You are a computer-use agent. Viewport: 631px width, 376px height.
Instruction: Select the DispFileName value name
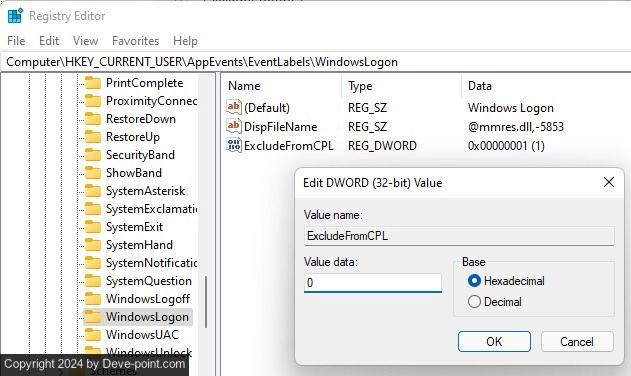(x=280, y=126)
